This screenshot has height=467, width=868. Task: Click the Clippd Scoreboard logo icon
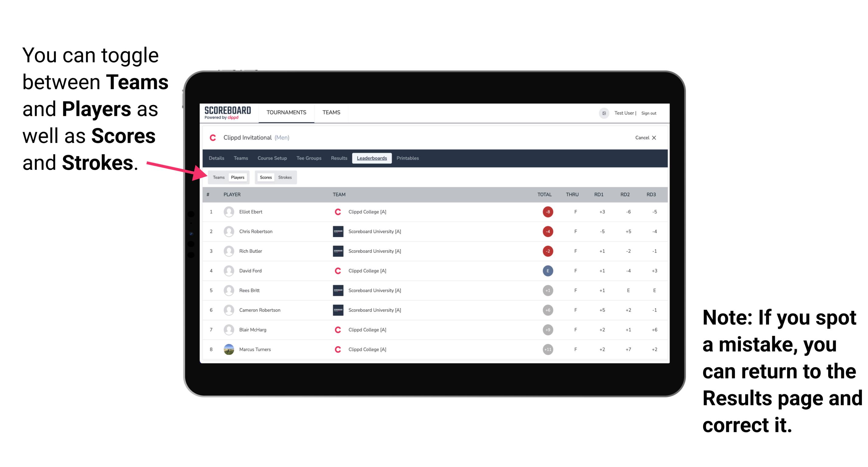tap(229, 114)
